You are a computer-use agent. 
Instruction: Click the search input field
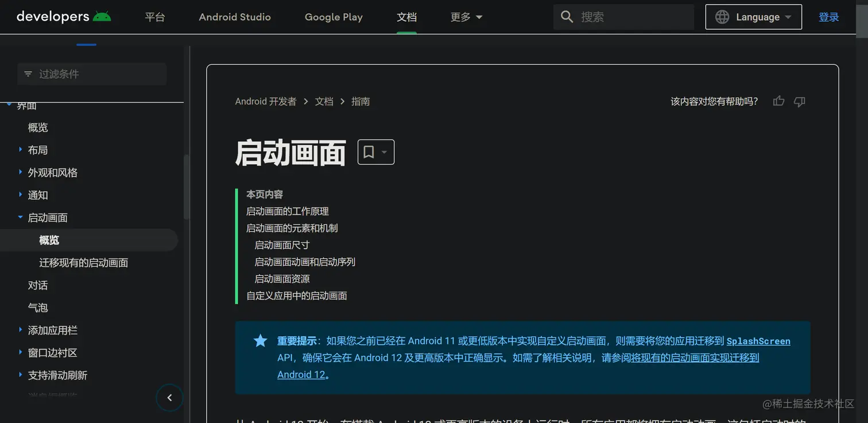click(624, 17)
